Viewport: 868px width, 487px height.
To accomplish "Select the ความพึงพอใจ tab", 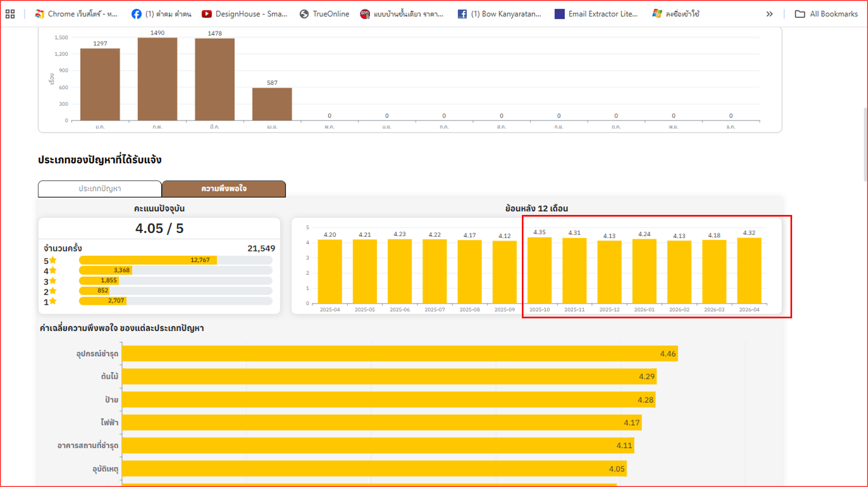I will click(224, 188).
